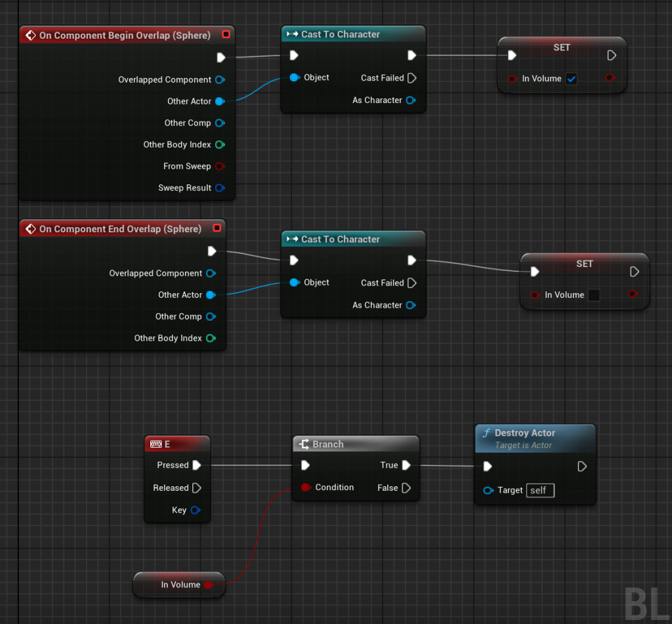The height and width of the screenshot is (624, 672).
Task: Click the Pressed exec pin on E key node
Action: point(196,465)
